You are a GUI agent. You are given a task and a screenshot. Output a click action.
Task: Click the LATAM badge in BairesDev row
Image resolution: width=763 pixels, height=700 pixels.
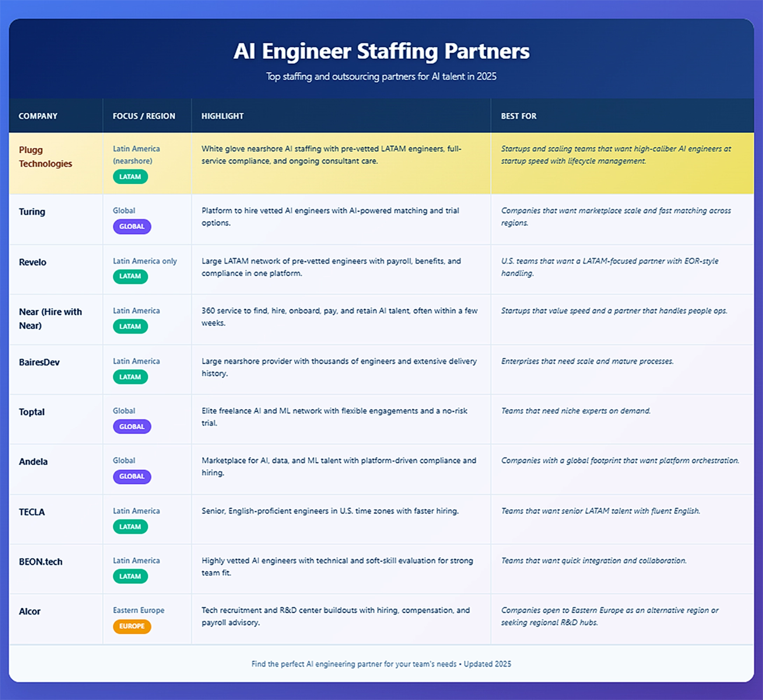pos(130,377)
